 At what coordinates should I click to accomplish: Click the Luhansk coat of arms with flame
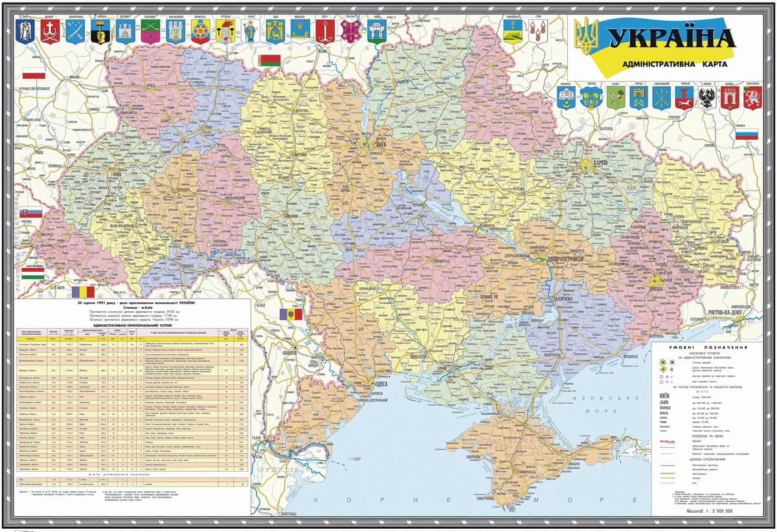[226, 30]
